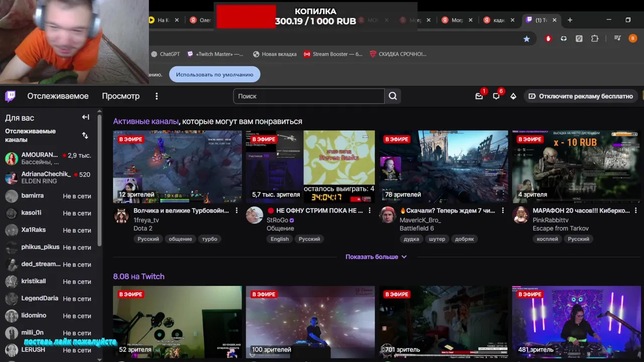Bookmark page with the star icon
Viewport: 644px width, 362px height.
526,39
